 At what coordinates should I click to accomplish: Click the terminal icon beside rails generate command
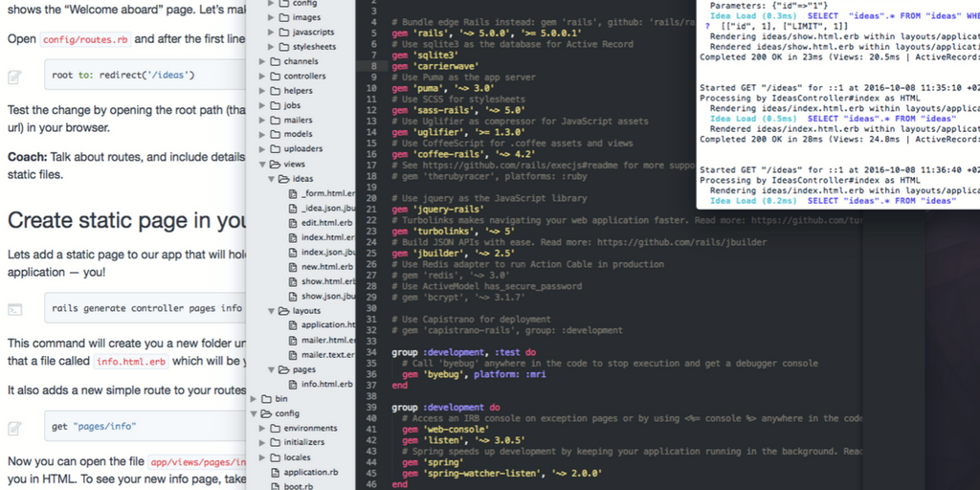tap(14, 309)
